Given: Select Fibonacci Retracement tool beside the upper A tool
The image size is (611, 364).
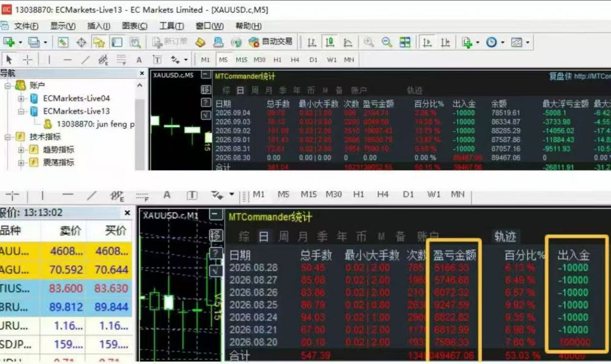Looking at the screenshot, I should pyautogui.click(x=121, y=60).
